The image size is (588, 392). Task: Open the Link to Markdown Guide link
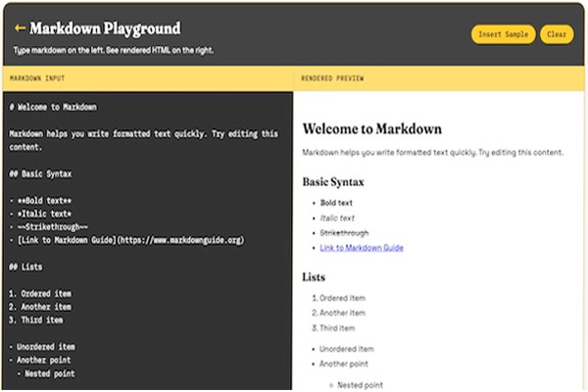[x=362, y=248]
